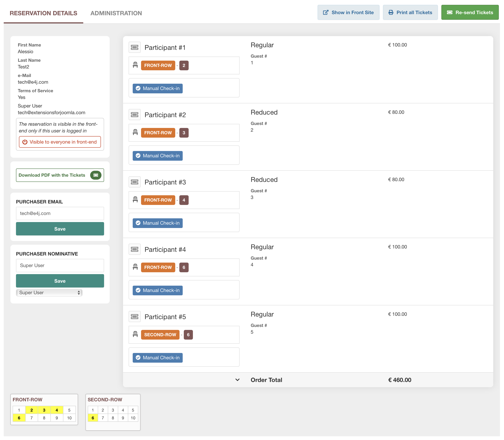Click seat number 6 badge for Participant #4
This screenshot has height=440, width=504.
tap(184, 267)
